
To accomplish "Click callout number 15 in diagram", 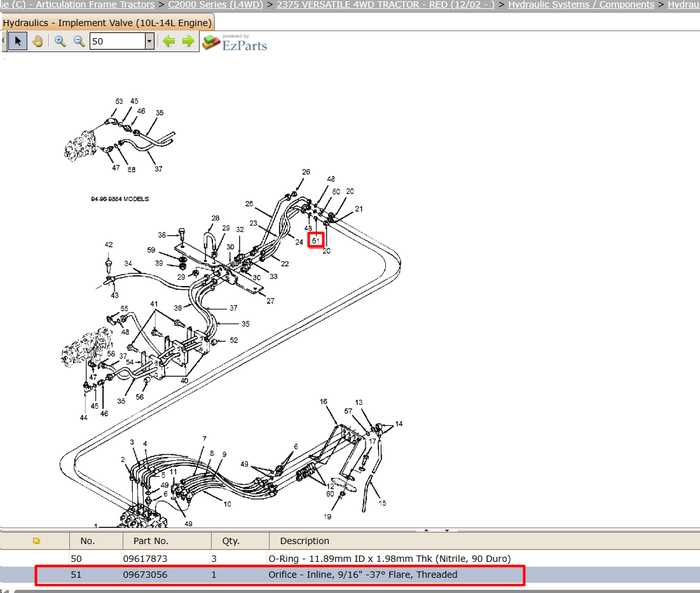I will click(382, 503).
